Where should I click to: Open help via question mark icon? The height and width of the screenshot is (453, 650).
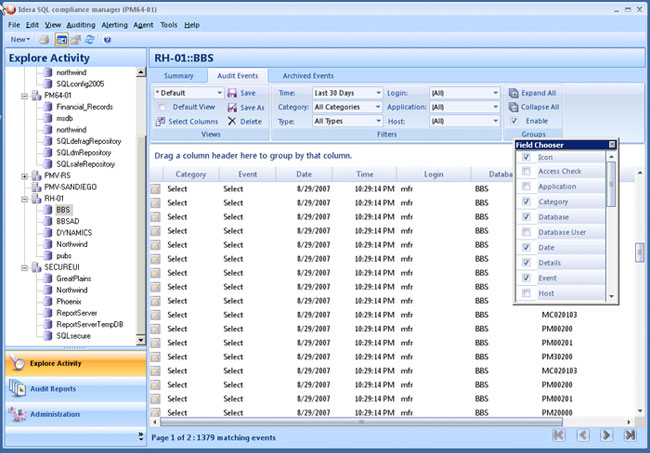point(107,40)
